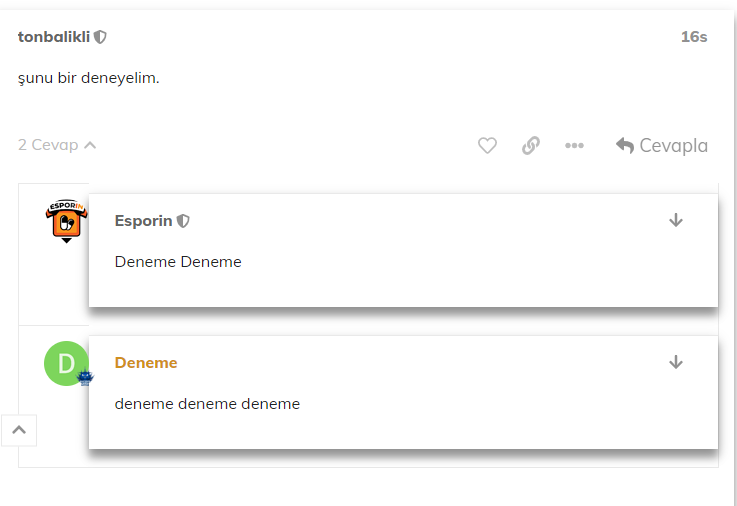Open the green D avatar profile
This screenshot has width=737, height=506.
click(x=65, y=363)
